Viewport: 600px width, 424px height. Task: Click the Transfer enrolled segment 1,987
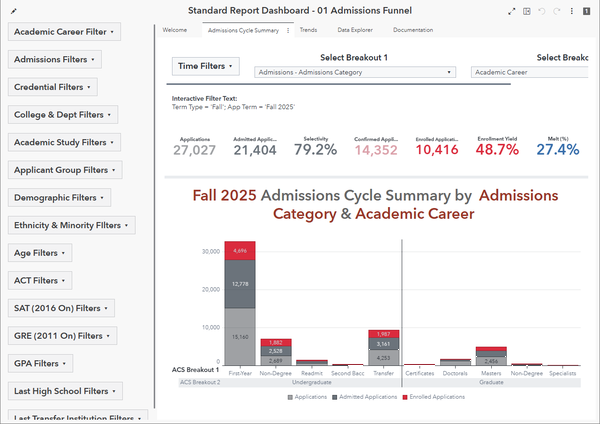[x=384, y=334]
